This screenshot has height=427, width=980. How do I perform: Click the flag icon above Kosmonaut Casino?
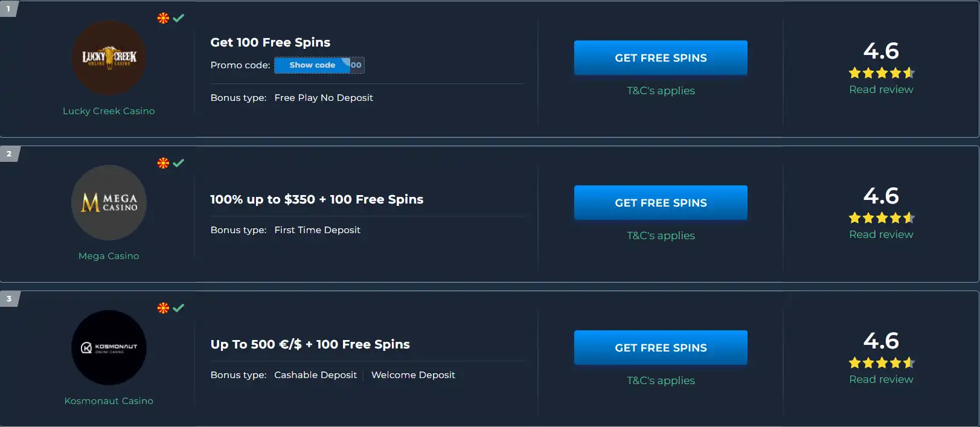pos(163,308)
